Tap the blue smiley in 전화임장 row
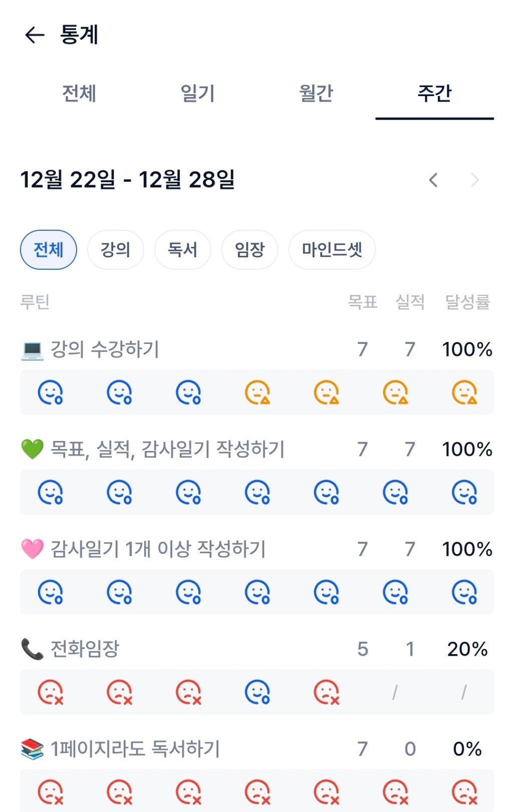Viewport: 514px width, 812px height. coord(258,692)
